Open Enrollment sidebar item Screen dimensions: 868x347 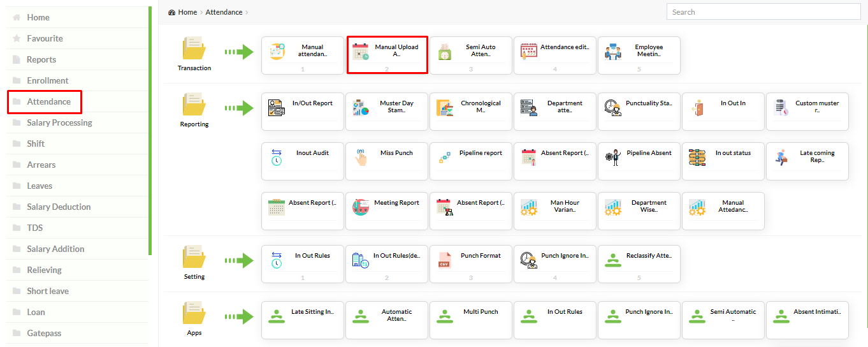pos(77,80)
